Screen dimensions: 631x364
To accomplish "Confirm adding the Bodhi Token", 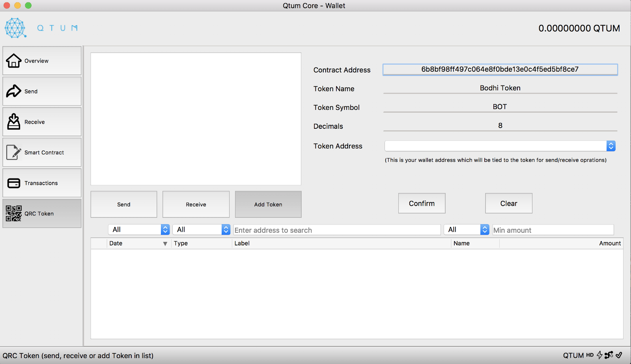I will (422, 203).
